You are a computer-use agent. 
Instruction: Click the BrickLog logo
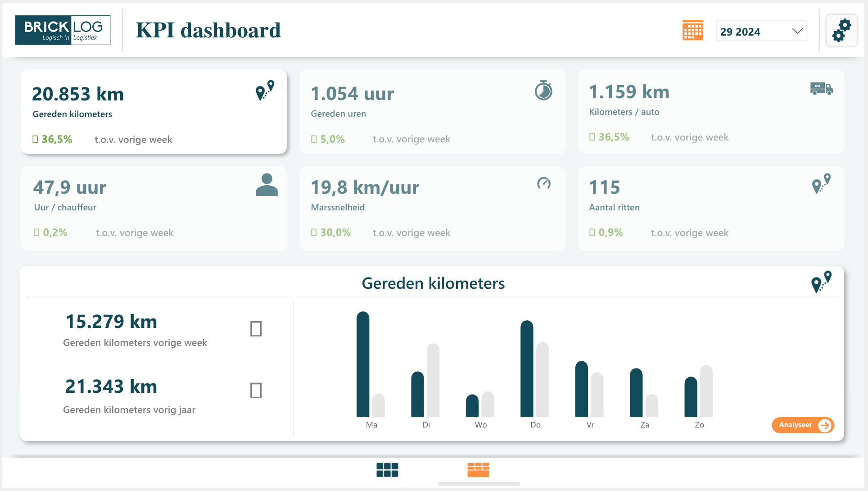point(63,30)
